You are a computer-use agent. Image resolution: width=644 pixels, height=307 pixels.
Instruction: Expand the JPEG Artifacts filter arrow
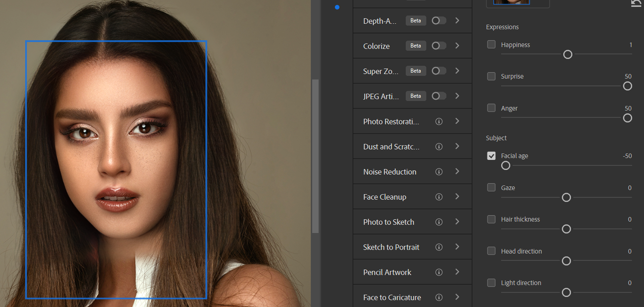tap(457, 96)
